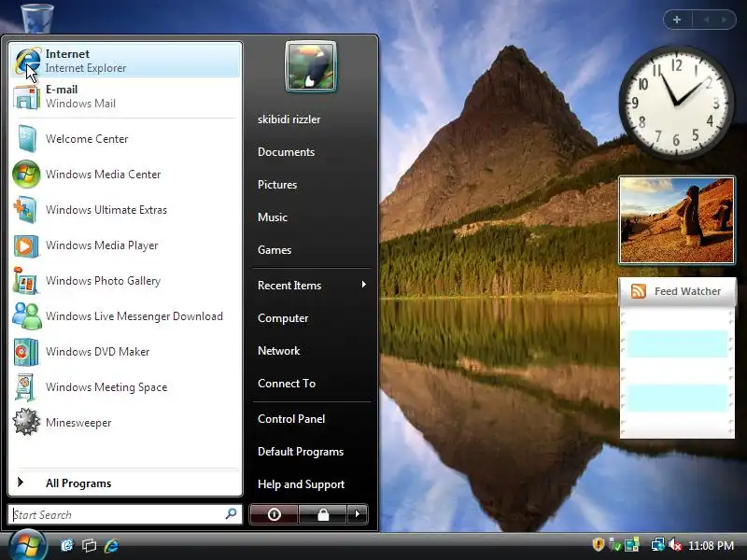Viewport: 747px width, 560px height.
Task: Launch Windows Media Player
Action: (x=125, y=245)
